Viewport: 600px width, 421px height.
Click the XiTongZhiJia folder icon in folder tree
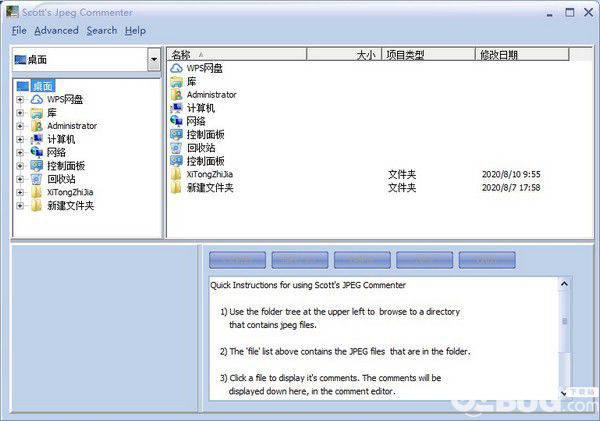[x=37, y=192]
